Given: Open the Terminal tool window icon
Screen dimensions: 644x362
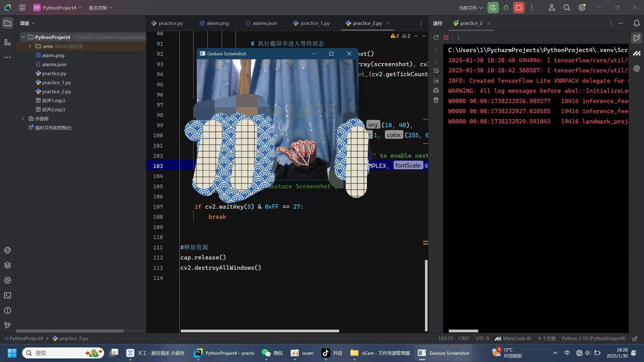Looking at the screenshot, I should (x=7, y=295).
